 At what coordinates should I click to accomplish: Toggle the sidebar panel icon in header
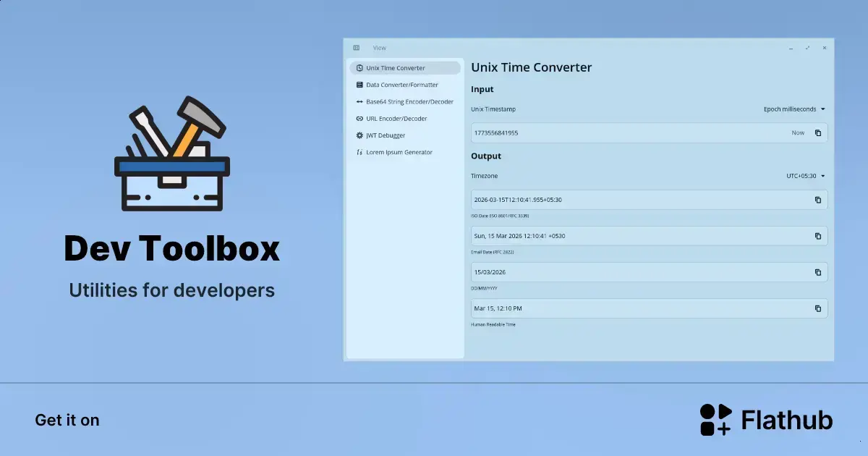pyautogui.click(x=356, y=48)
